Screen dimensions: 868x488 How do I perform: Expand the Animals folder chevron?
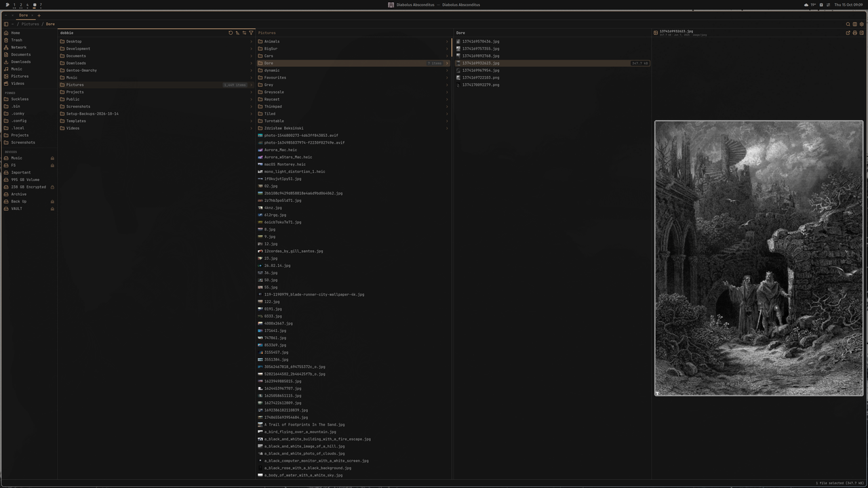[x=447, y=41]
